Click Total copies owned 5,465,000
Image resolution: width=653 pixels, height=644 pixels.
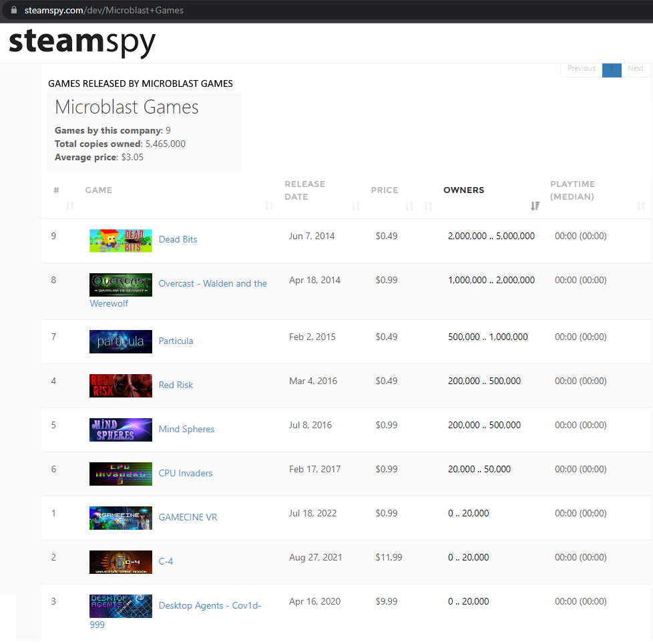120,144
